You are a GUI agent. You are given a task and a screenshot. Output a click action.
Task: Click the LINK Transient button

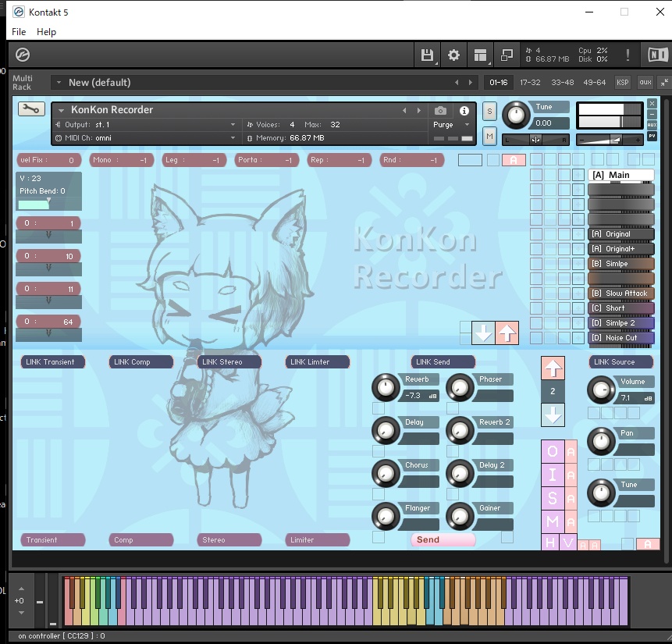52,361
